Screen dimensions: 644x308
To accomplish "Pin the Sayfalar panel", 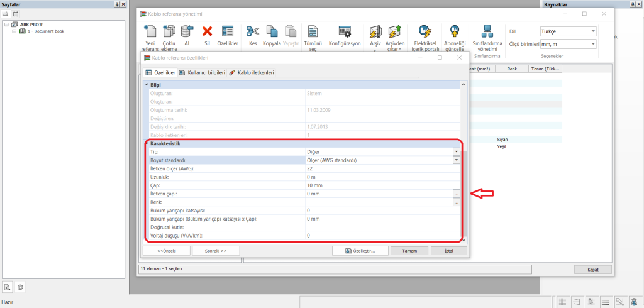I will tap(116, 4).
